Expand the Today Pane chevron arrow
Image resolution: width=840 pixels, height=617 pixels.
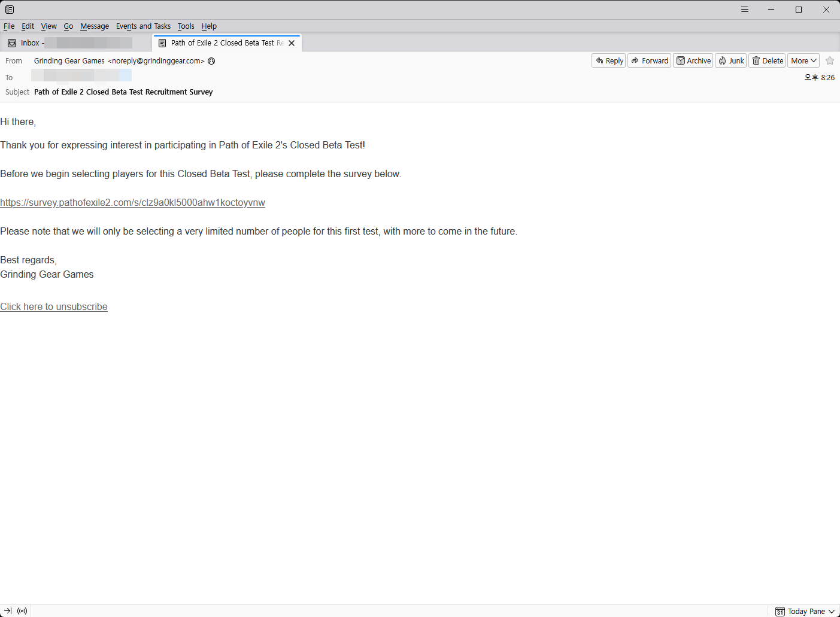[832, 611]
